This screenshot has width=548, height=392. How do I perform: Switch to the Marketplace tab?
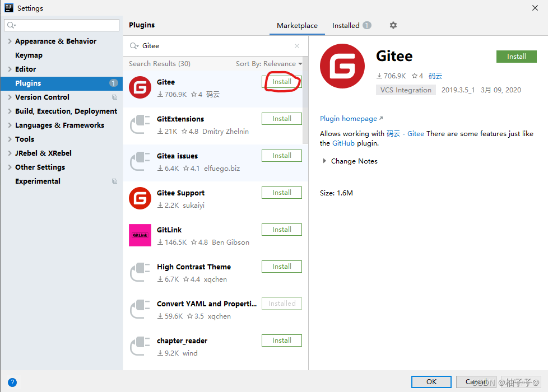pos(297,26)
